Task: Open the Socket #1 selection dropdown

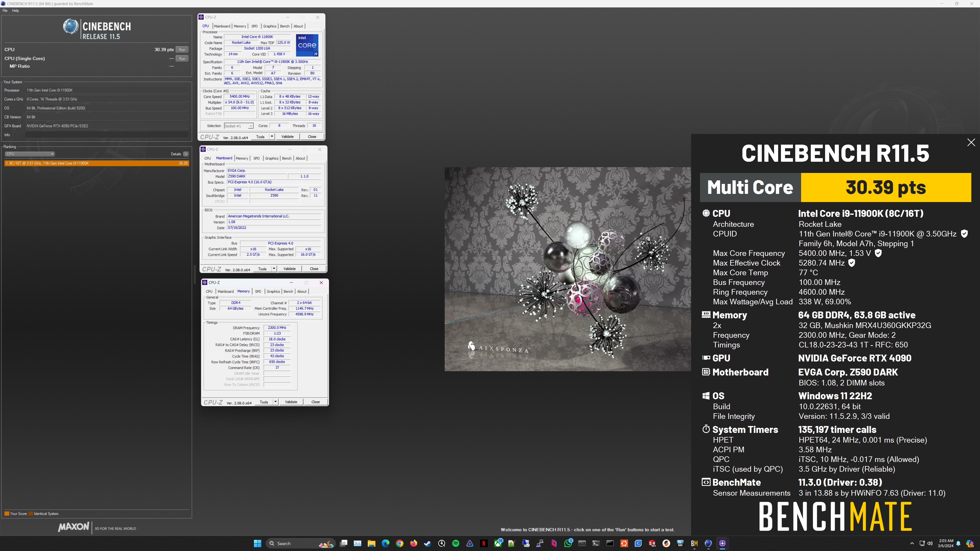Action: point(239,126)
